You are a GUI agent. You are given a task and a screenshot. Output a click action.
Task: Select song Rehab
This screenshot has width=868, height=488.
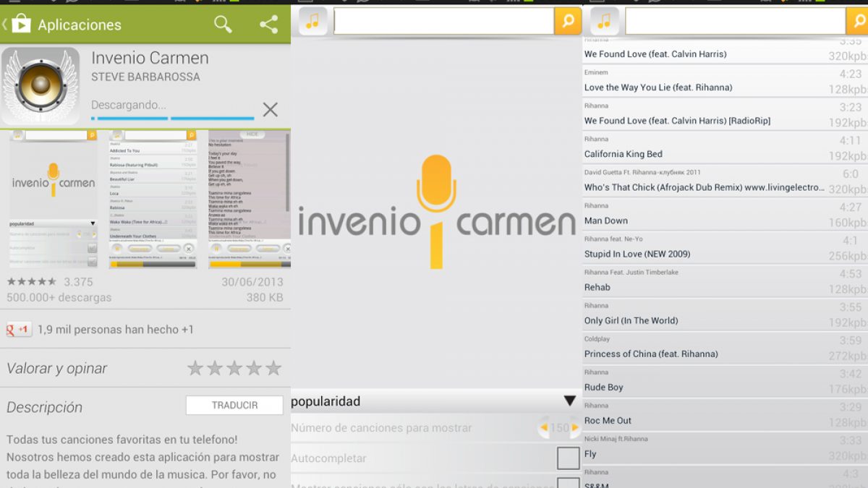(725, 280)
